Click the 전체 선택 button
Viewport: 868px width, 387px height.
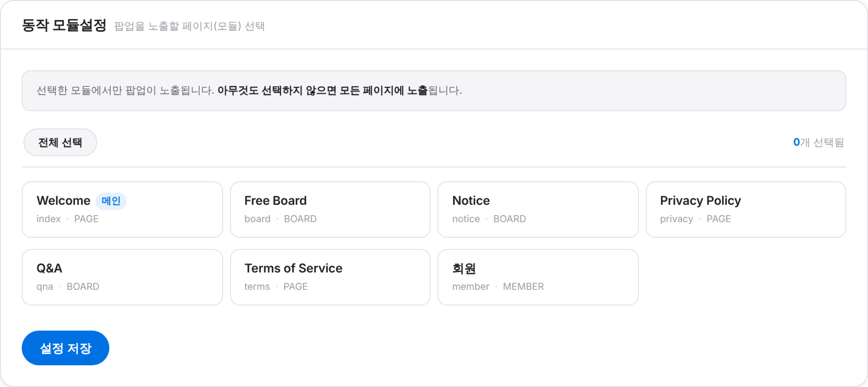(60, 142)
